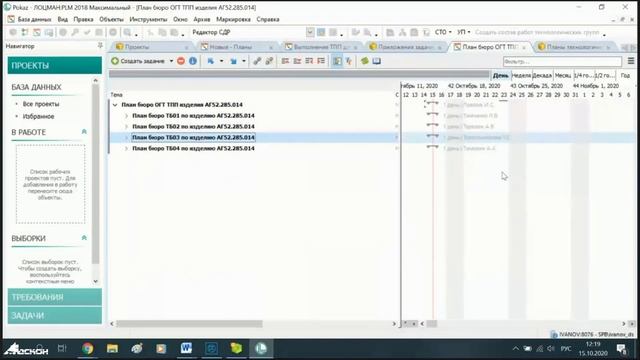Open Microsoft Word from taskbar
The height and width of the screenshot is (360, 640).
point(186,349)
